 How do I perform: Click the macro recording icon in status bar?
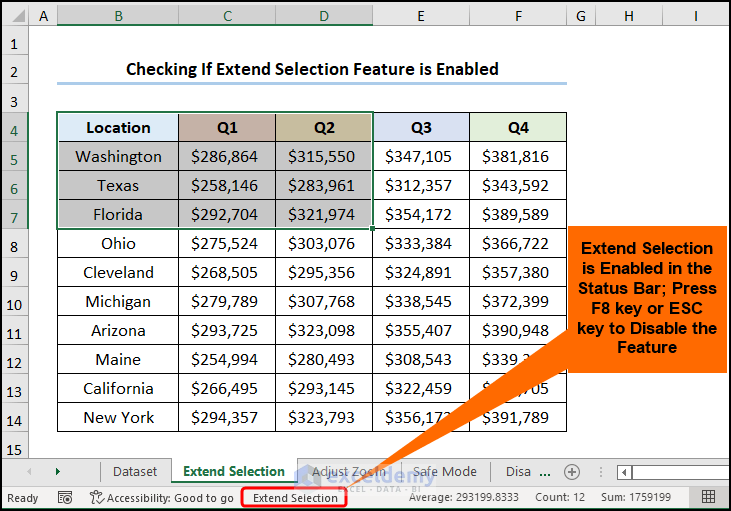(x=65, y=497)
